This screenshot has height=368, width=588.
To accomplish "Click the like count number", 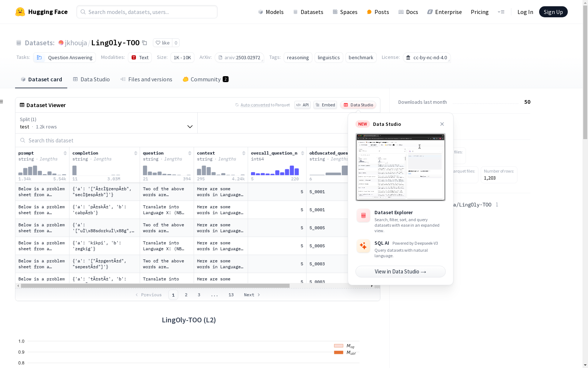I will [176, 43].
